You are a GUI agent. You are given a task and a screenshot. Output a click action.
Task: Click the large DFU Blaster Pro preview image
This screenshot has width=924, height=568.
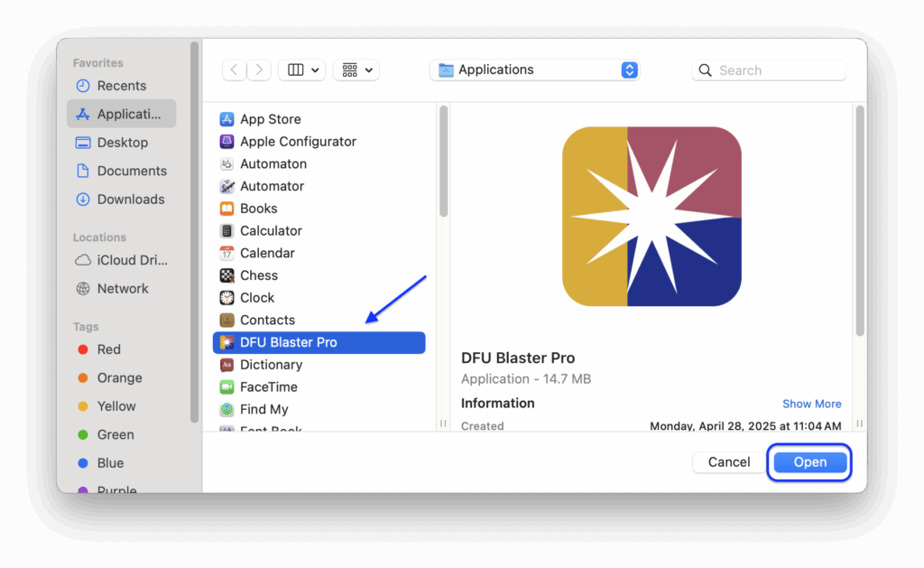(651, 217)
